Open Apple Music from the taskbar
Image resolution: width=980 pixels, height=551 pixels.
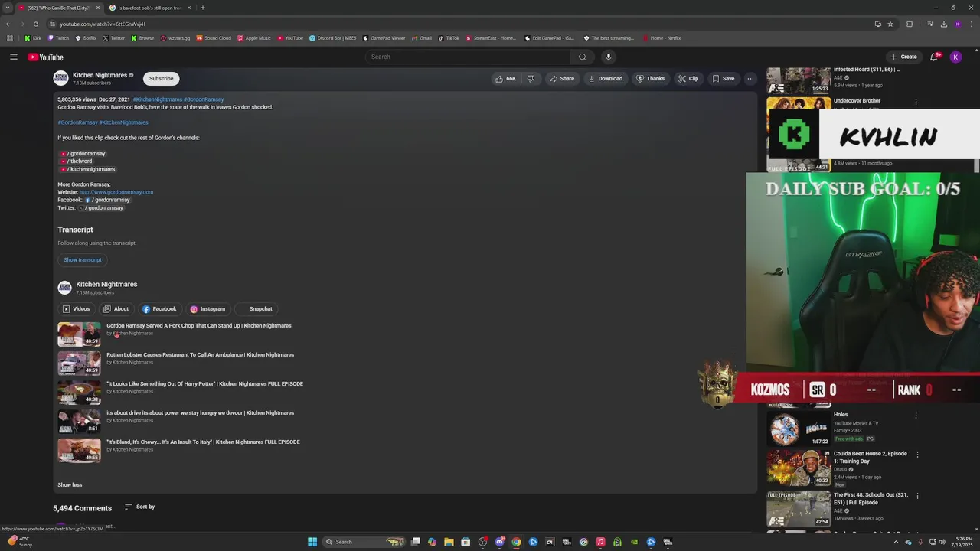click(600, 542)
